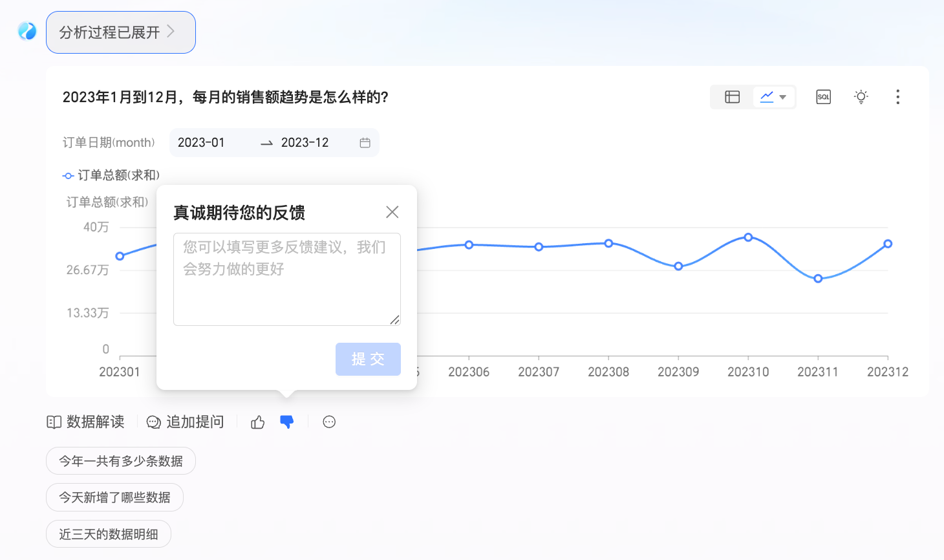Click the 202306 x-axis label

pos(469,372)
